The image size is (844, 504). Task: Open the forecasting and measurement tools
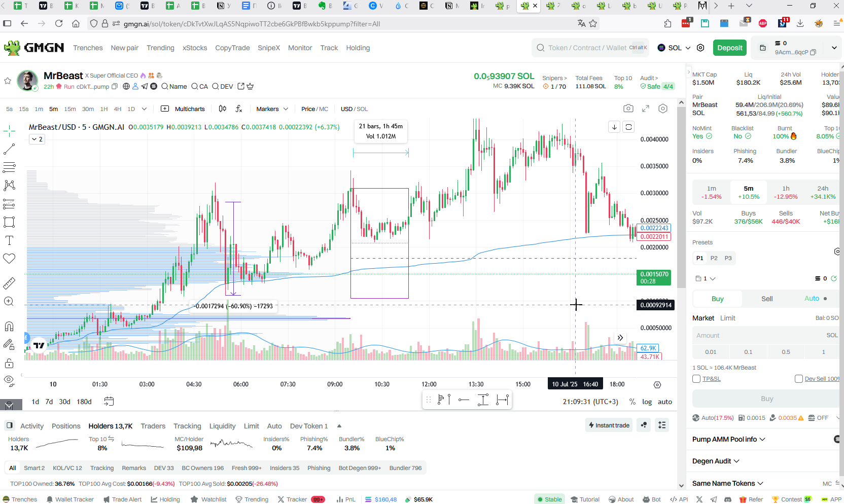9,204
